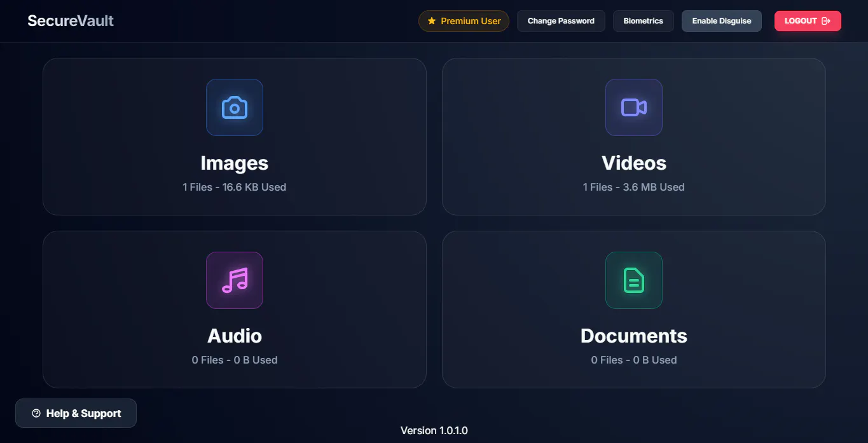Click the Premium User label

(x=471, y=21)
